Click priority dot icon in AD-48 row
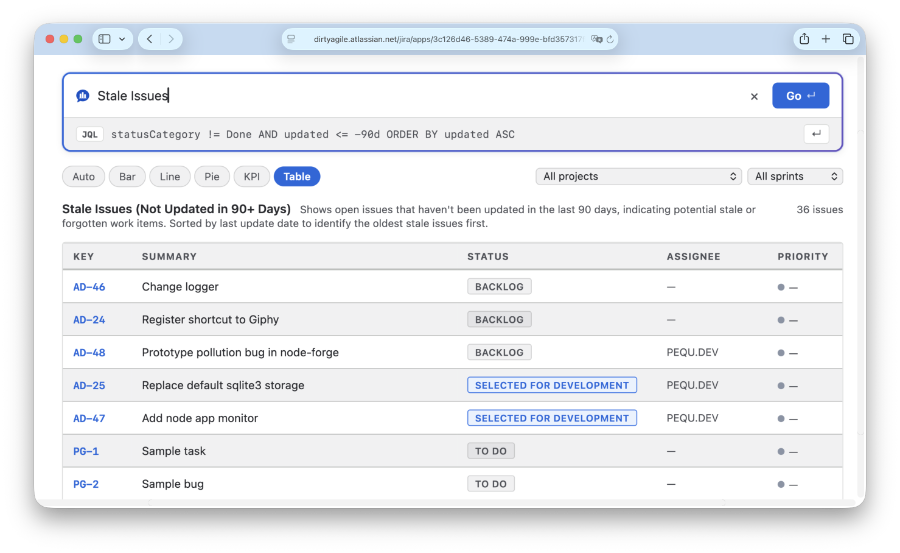 (781, 353)
